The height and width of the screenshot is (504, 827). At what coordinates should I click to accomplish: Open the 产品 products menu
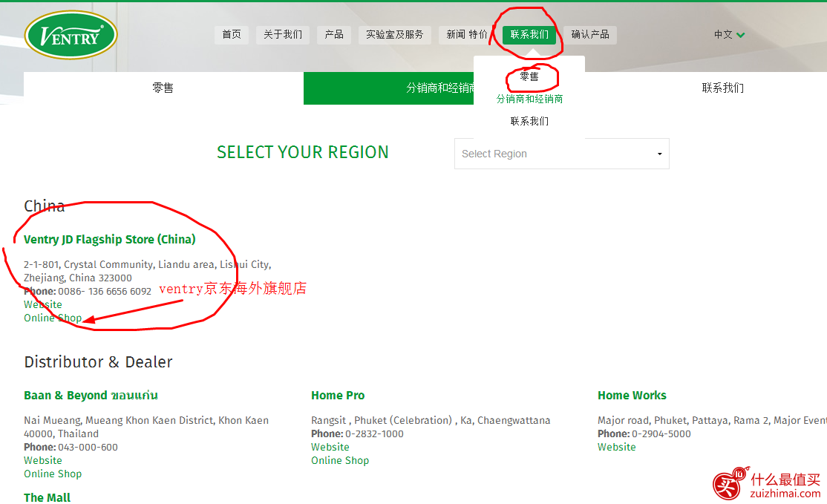point(334,35)
